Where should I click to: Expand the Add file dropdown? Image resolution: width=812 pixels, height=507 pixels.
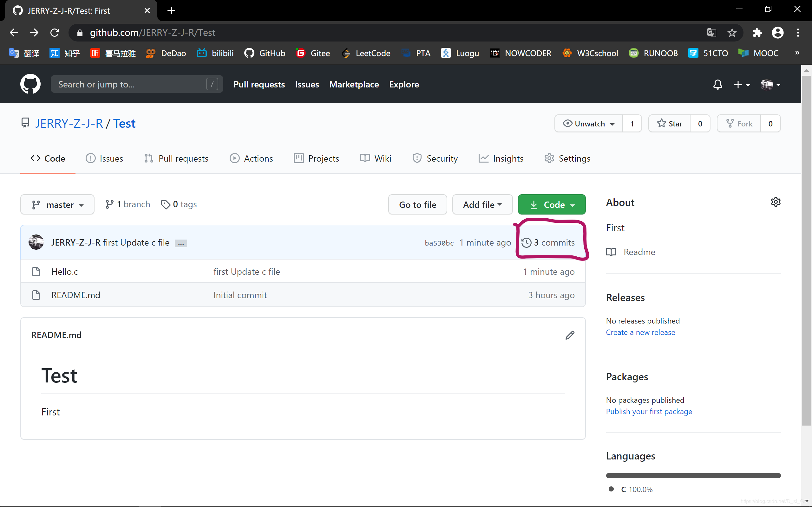[482, 205]
